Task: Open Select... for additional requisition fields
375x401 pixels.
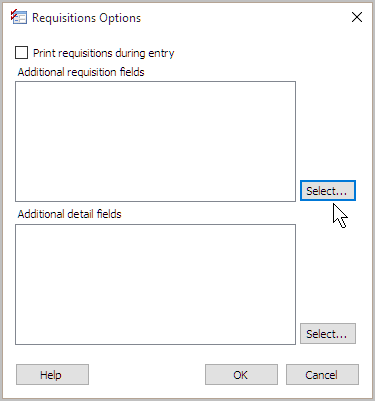Action: (x=328, y=191)
